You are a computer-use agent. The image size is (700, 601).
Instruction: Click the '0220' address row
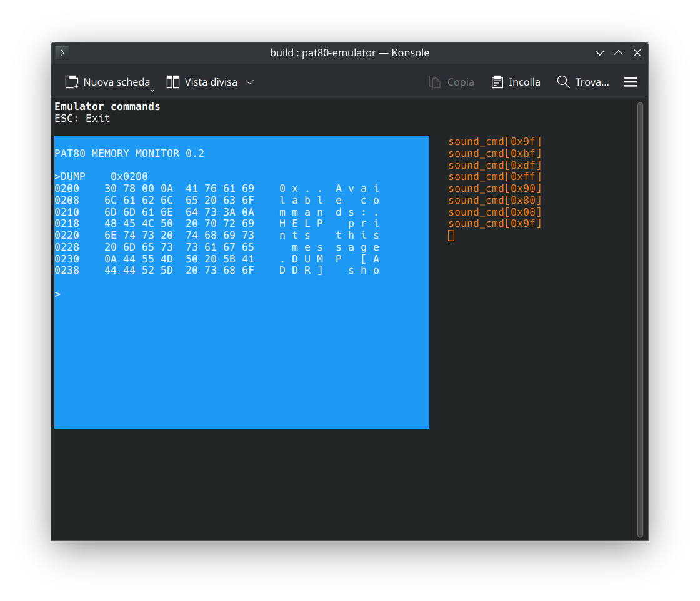217,235
